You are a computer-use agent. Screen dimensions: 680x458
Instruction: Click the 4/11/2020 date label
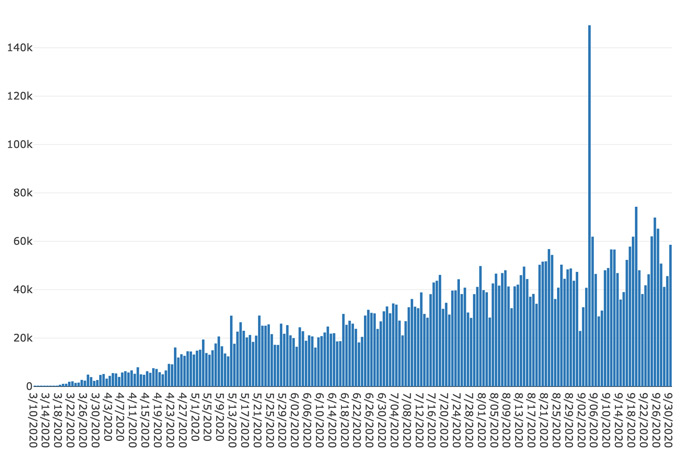(x=133, y=419)
